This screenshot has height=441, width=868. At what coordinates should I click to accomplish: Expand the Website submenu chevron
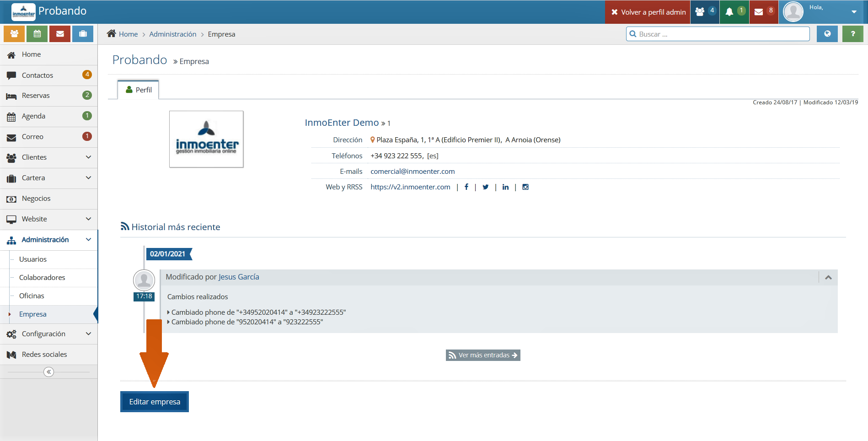click(88, 219)
